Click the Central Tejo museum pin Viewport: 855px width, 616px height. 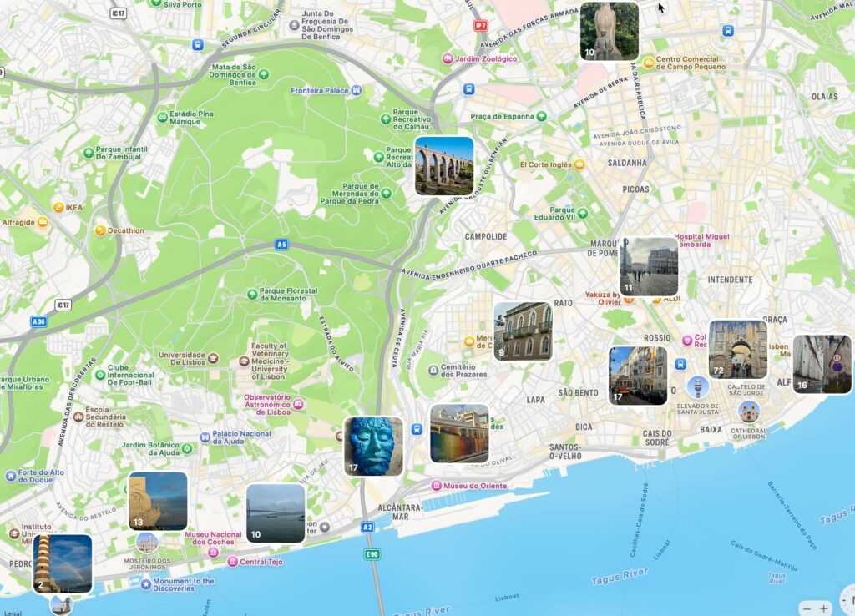pyautogui.click(x=233, y=562)
